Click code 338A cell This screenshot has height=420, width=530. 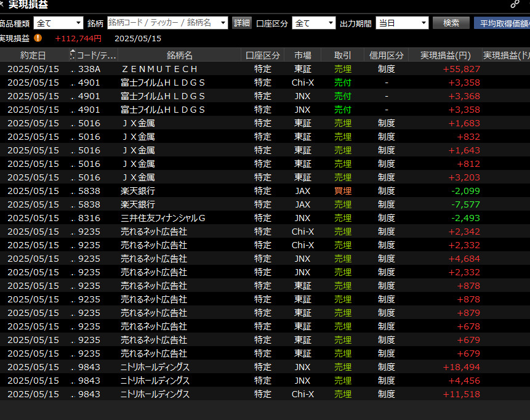[x=89, y=69]
